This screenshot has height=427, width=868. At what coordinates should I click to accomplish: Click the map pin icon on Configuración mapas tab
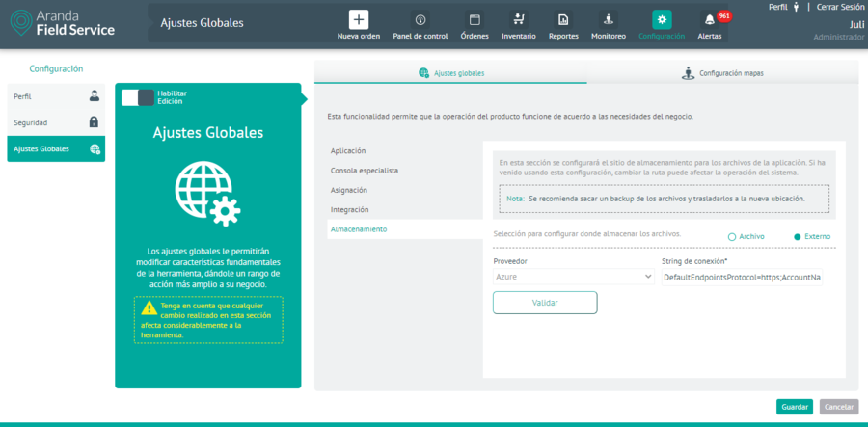688,73
